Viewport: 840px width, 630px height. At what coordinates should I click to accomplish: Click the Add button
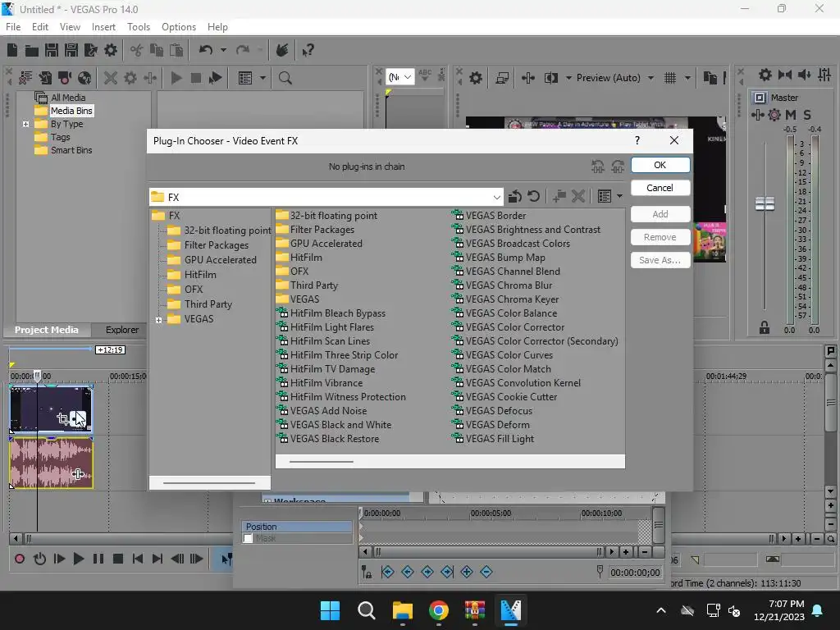(x=660, y=214)
